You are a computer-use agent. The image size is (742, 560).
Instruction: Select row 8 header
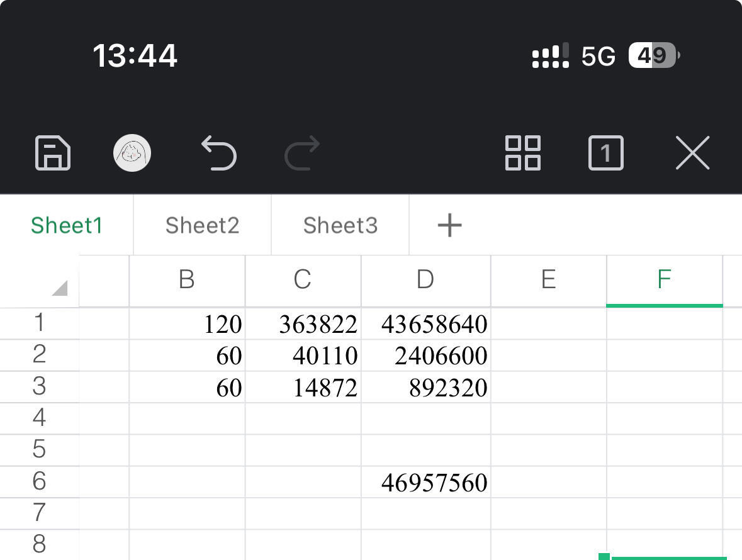39,544
